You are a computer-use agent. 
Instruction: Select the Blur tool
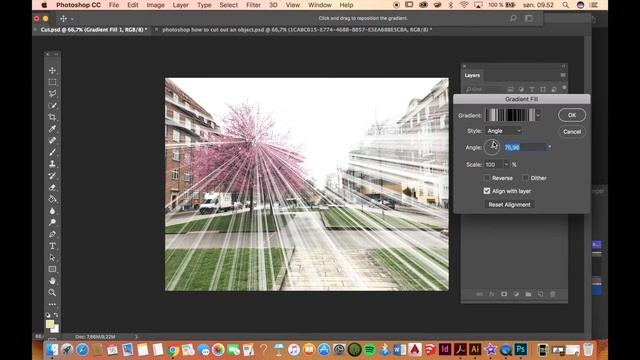52,211
